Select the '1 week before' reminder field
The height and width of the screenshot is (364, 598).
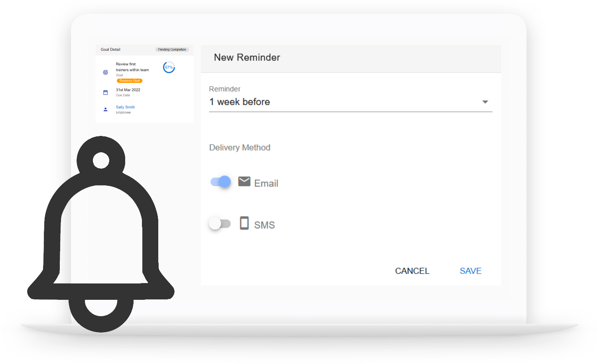point(351,102)
